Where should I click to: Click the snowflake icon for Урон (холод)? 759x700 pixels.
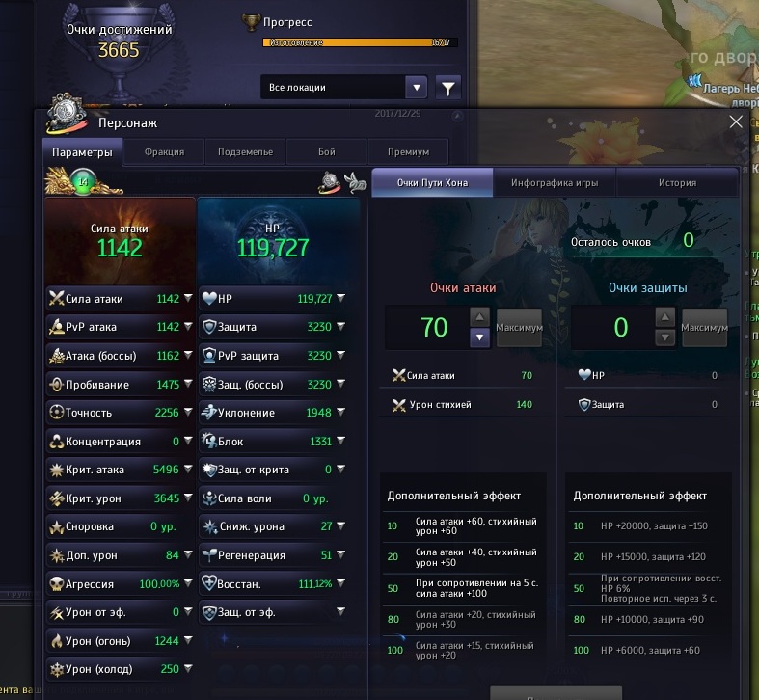point(57,669)
